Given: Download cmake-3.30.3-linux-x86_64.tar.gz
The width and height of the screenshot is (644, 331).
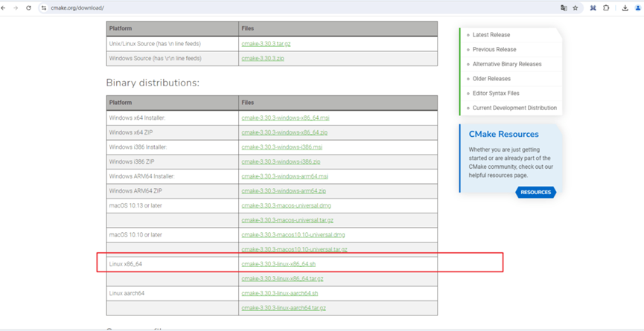Looking at the screenshot, I should [283, 279].
